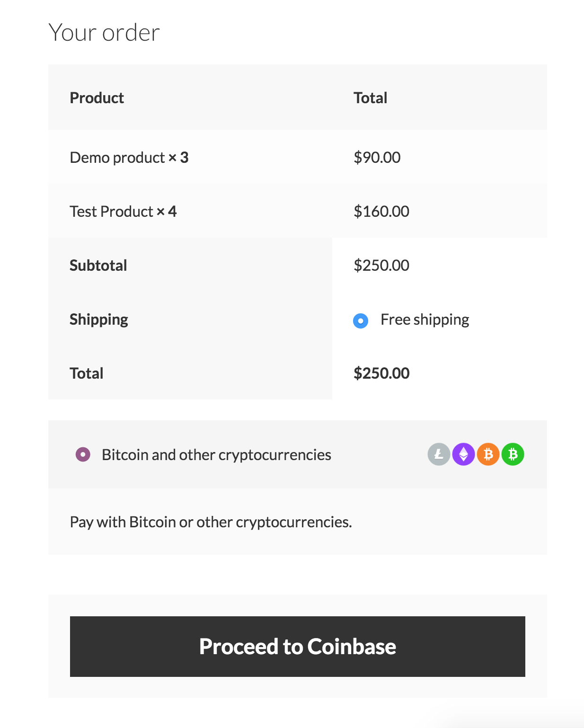
Task: Click the "Free shipping" label text
Action: 425,320
